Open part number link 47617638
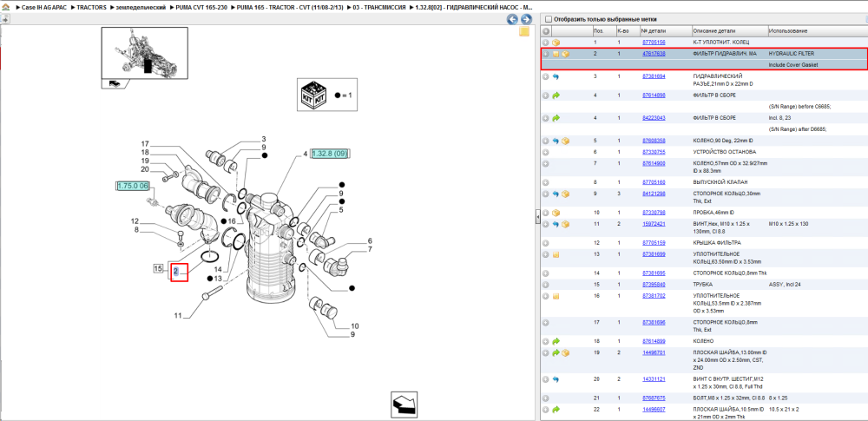This screenshot has width=868, height=421. click(654, 54)
